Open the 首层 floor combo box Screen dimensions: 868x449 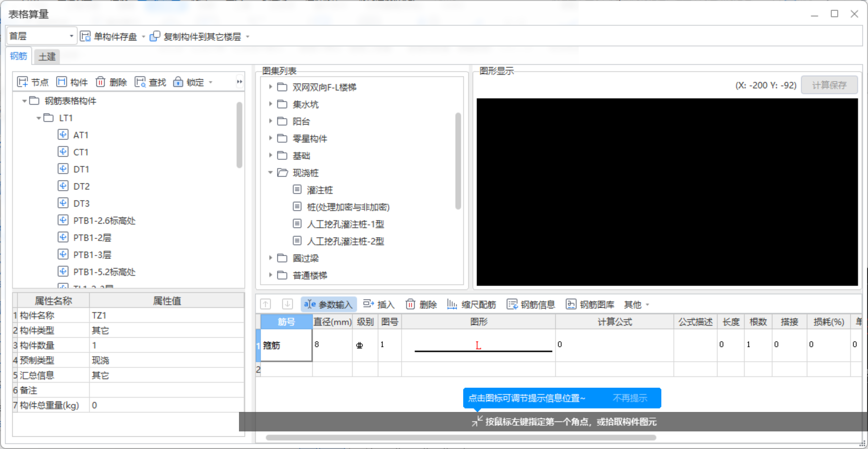[41, 36]
